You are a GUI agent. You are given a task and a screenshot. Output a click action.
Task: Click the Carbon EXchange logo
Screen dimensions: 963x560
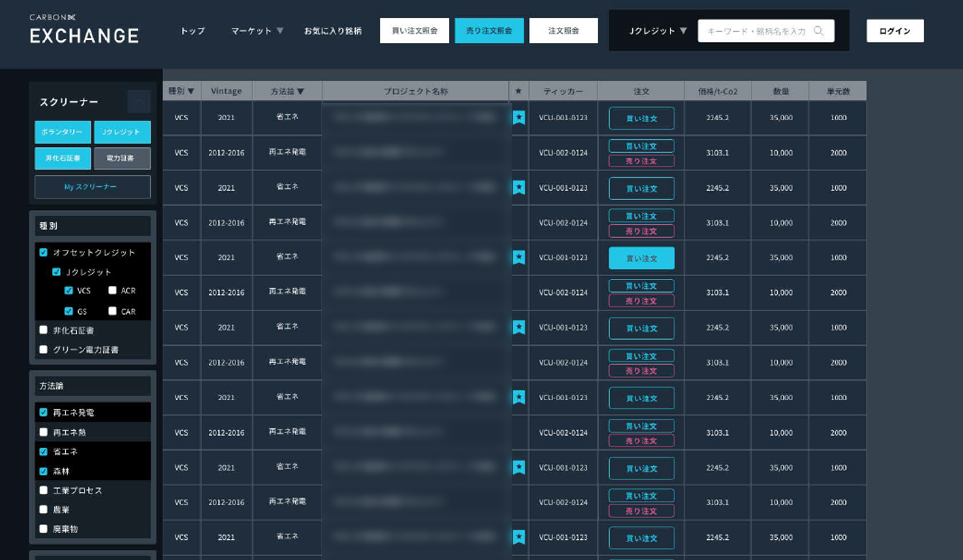(84, 30)
